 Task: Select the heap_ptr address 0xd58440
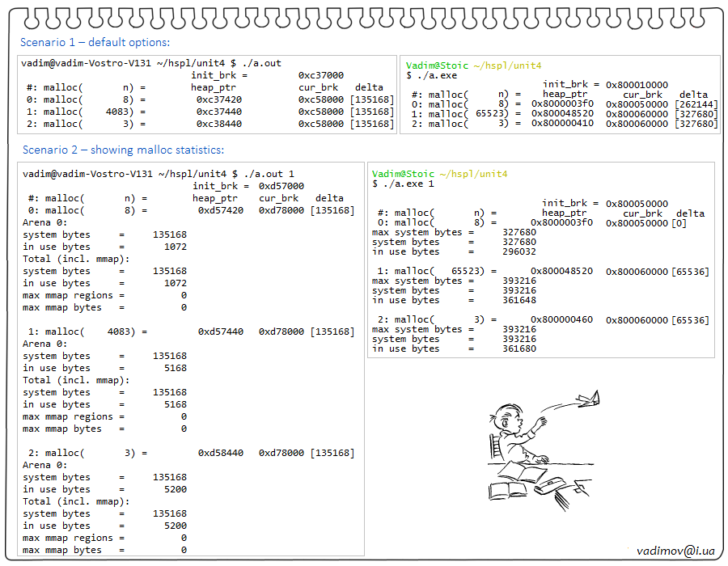[220, 453]
